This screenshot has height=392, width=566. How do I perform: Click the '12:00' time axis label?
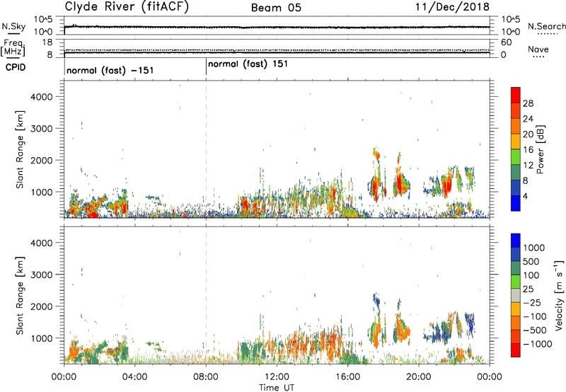277,377
